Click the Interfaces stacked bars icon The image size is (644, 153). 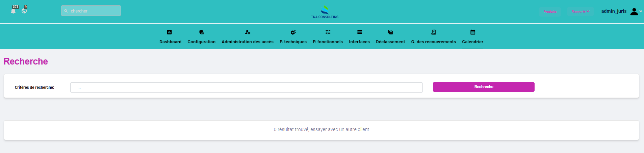pos(359,32)
